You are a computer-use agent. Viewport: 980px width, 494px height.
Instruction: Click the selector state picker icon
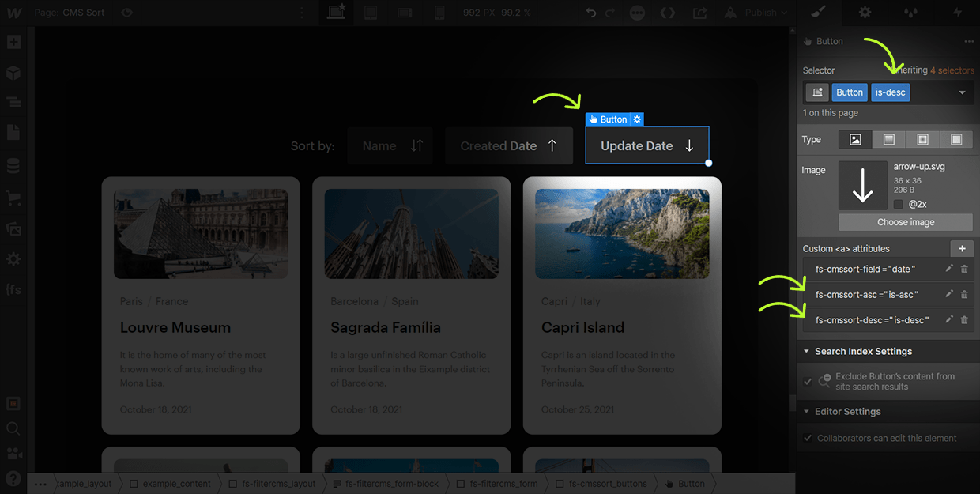click(817, 92)
